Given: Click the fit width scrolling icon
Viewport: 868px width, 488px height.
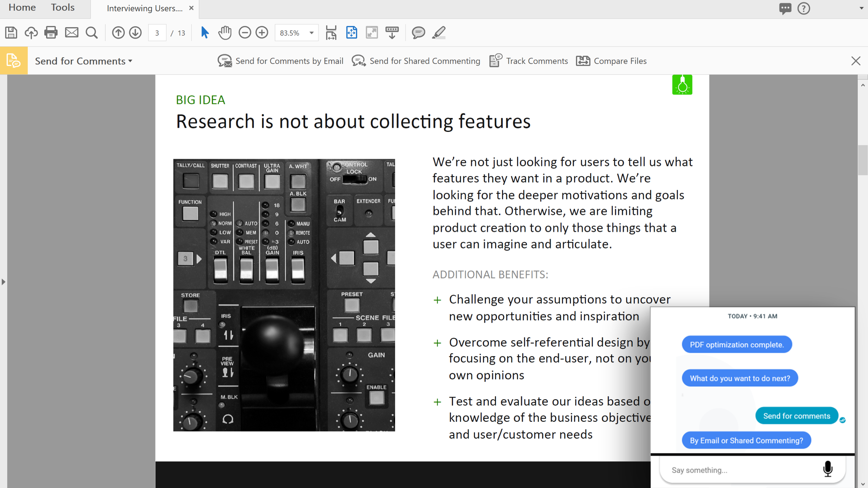Looking at the screenshot, I should click(x=331, y=33).
